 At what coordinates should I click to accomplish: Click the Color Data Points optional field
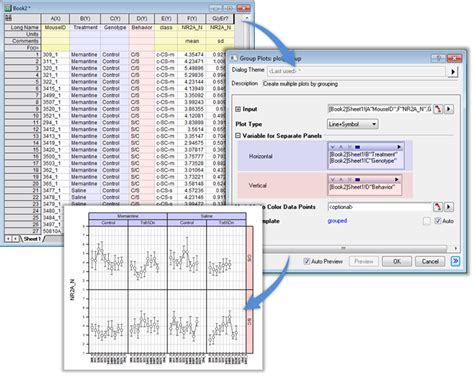tap(380, 207)
